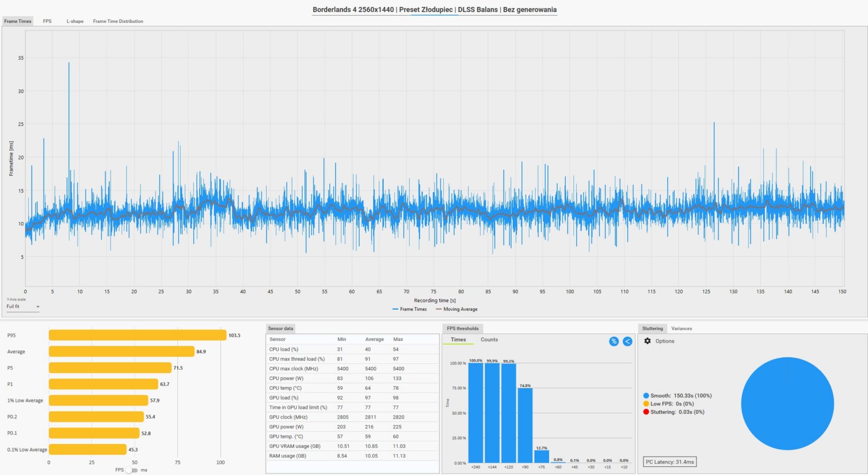This screenshot has width=868, height=475.
Task: Click the Borderlands 4 chart title
Action: click(x=435, y=10)
